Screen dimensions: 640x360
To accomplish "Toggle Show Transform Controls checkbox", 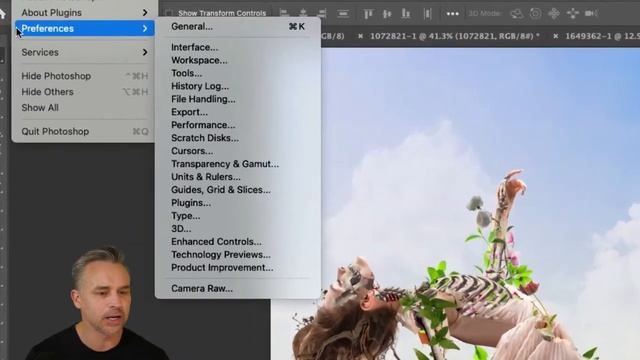I will (x=169, y=13).
